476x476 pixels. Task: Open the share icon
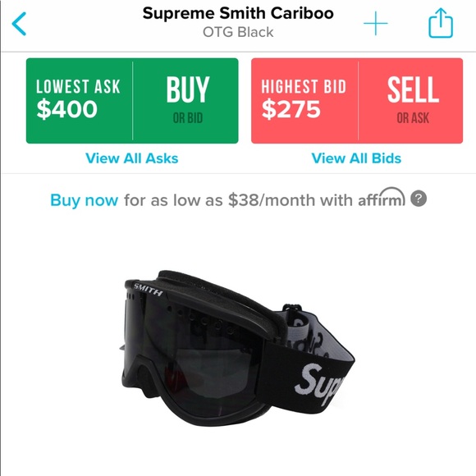441,23
